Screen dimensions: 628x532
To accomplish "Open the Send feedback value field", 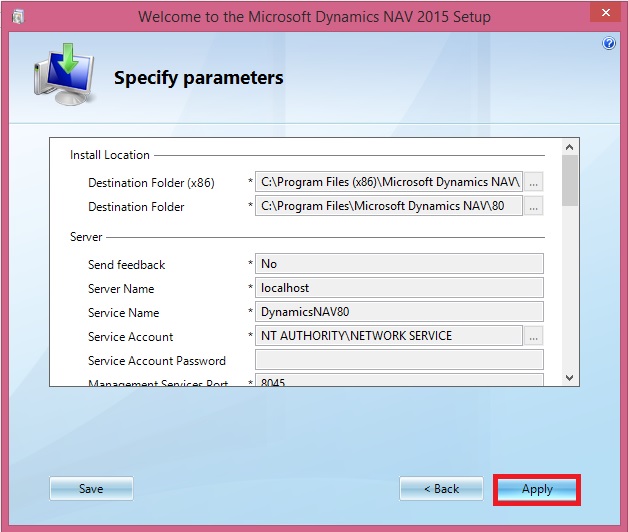I will 398,264.
